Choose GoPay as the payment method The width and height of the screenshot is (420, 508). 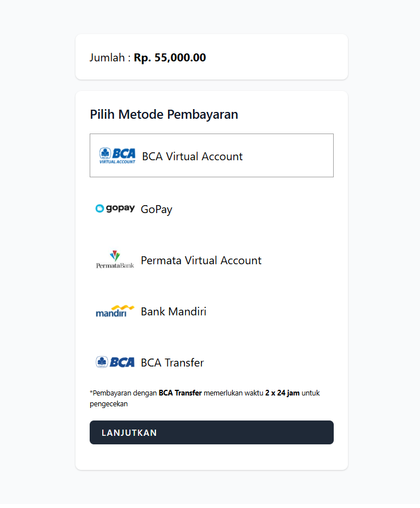[157, 209]
